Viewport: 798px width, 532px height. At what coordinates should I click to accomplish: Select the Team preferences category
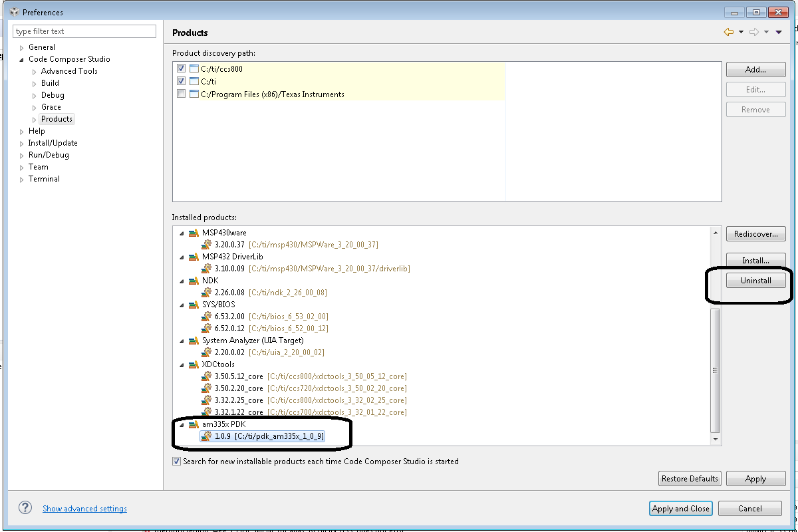tap(39, 167)
